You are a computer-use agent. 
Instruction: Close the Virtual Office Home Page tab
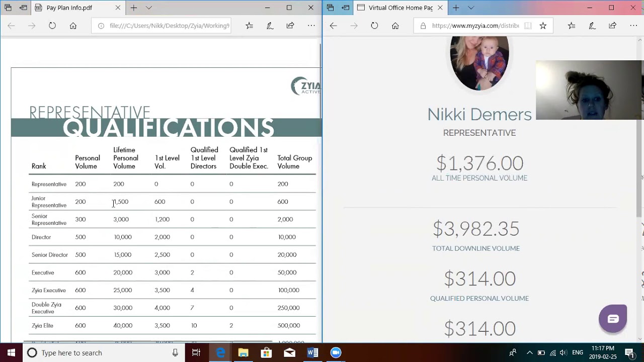440,8
